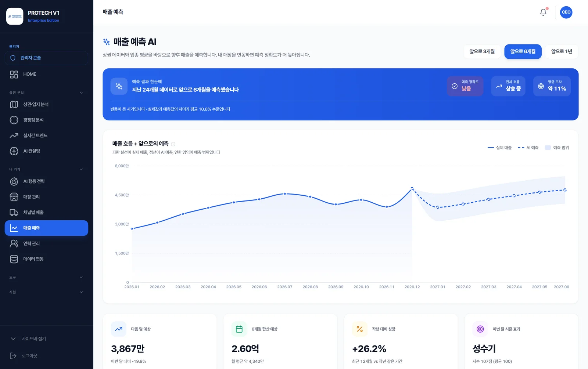The width and height of the screenshot is (588, 369).
Task: Open 채널별 매출 menu item
Action: [46, 212]
